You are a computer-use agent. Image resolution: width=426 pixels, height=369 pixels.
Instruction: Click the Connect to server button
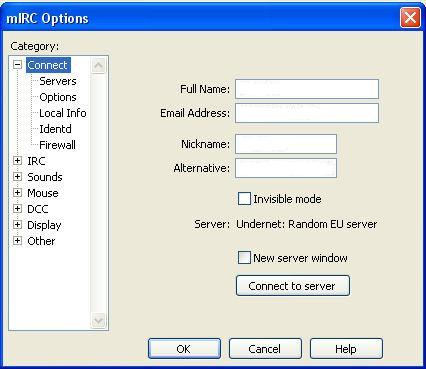293,286
